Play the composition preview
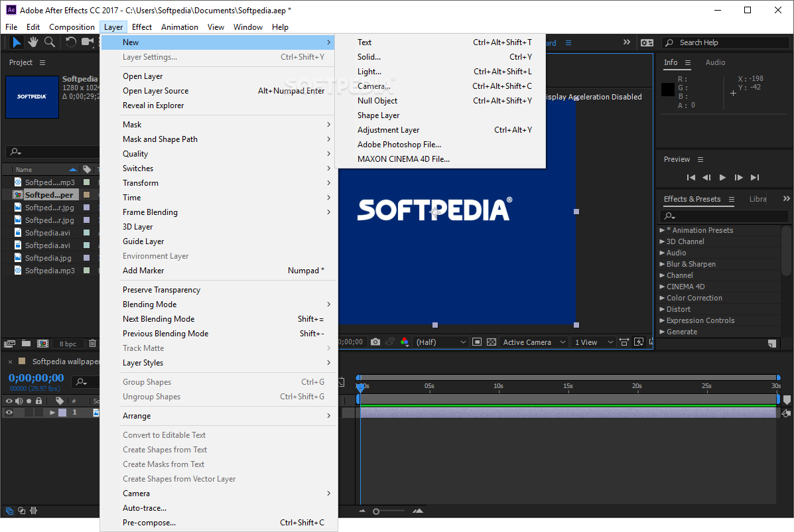This screenshot has height=532, width=794. click(x=722, y=178)
